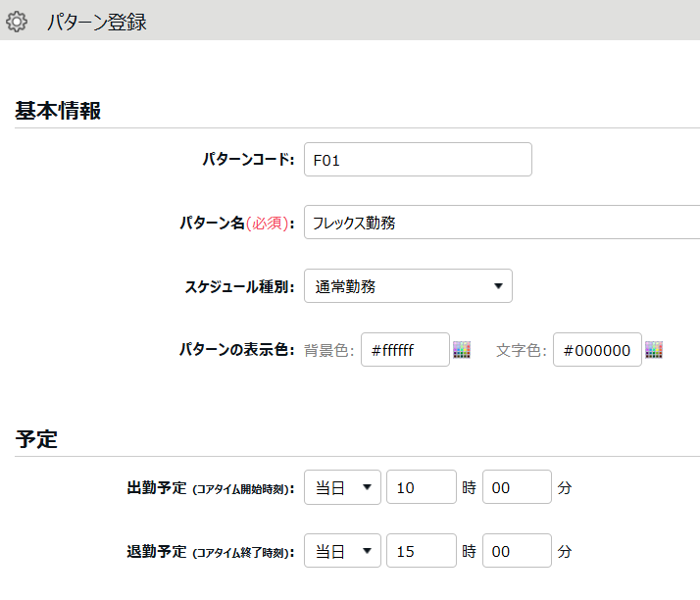The image size is (700, 600).
Task: Click the パターンコード field containing F01
Action: [418, 160]
